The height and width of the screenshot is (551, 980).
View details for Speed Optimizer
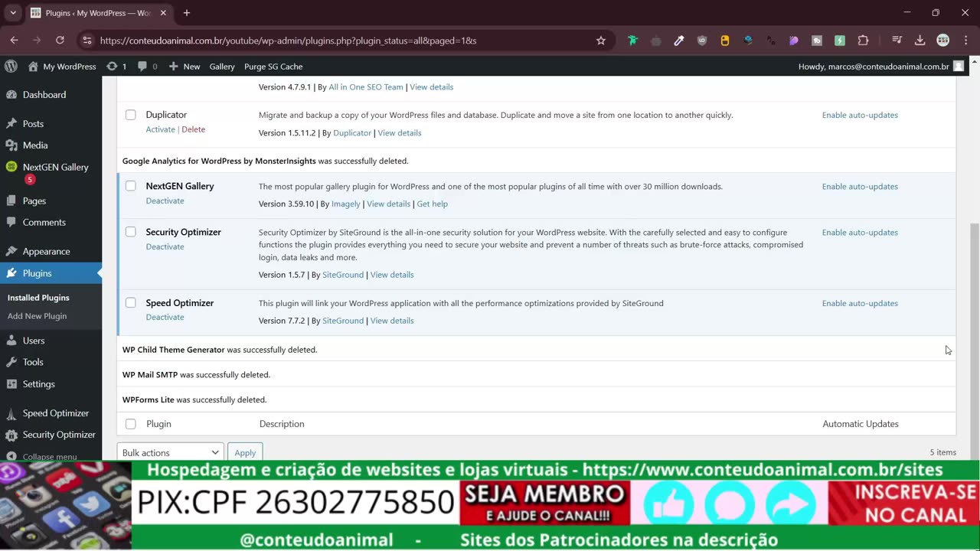point(392,321)
